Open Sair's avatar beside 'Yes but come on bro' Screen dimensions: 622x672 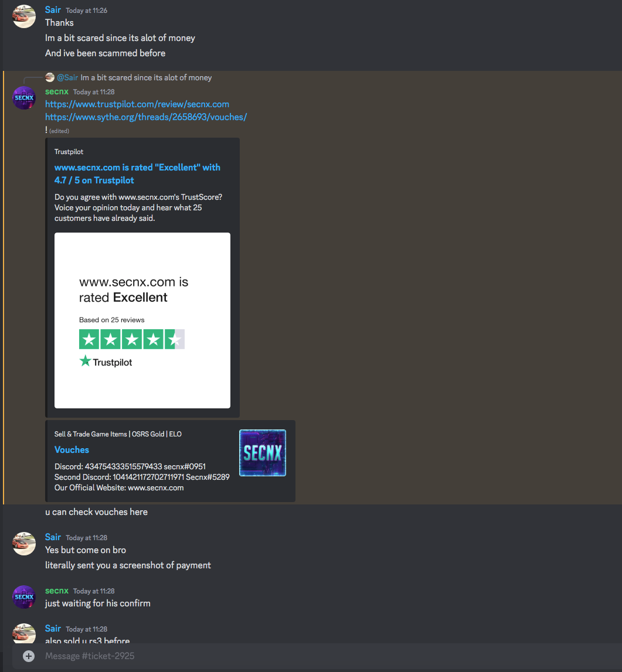(24, 544)
